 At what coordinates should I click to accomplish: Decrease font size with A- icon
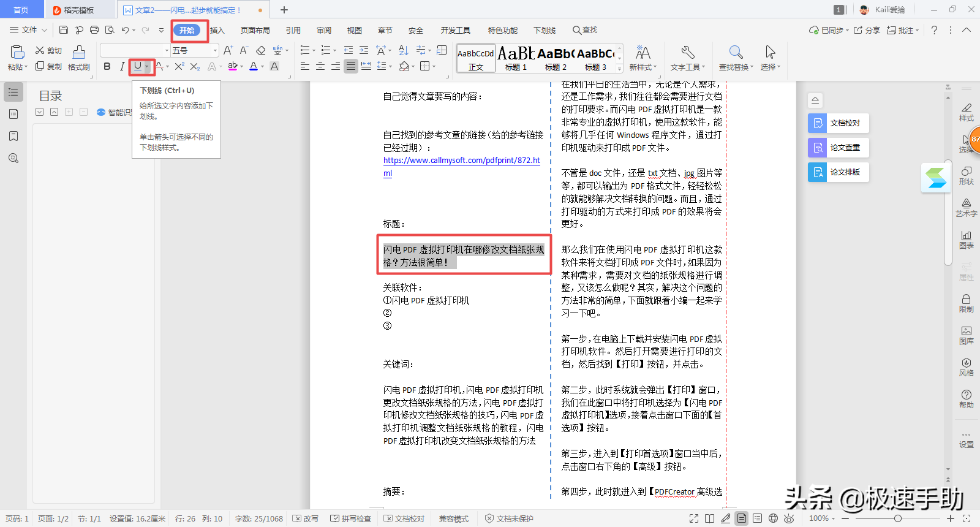coord(244,50)
